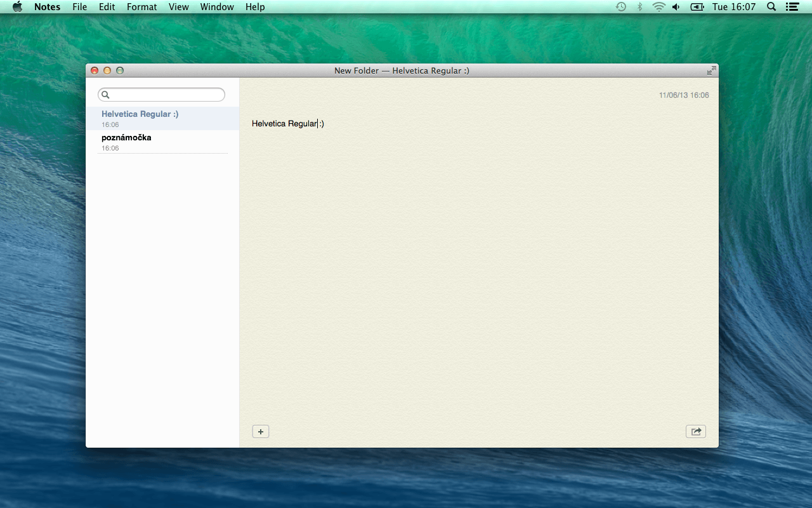The image size is (812, 508).
Task: Open the View menu
Action: pyautogui.click(x=179, y=7)
